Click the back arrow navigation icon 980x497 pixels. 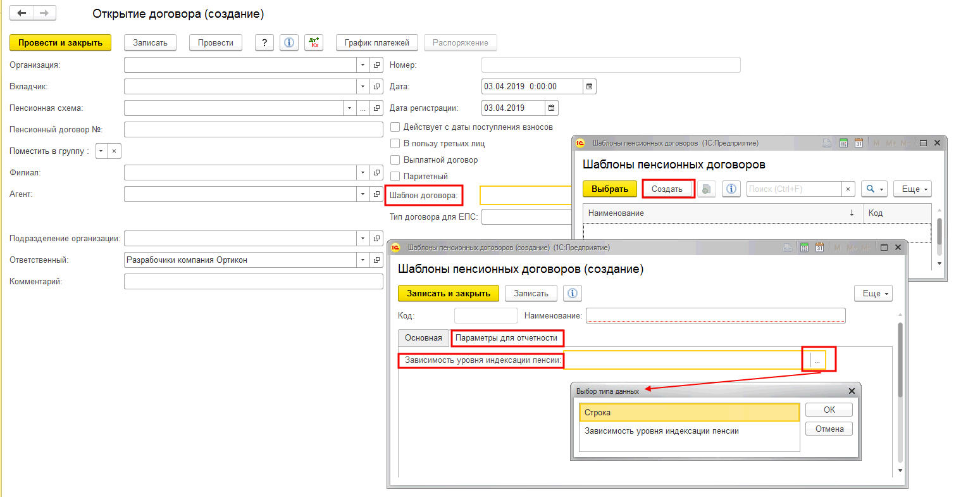click(22, 13)
